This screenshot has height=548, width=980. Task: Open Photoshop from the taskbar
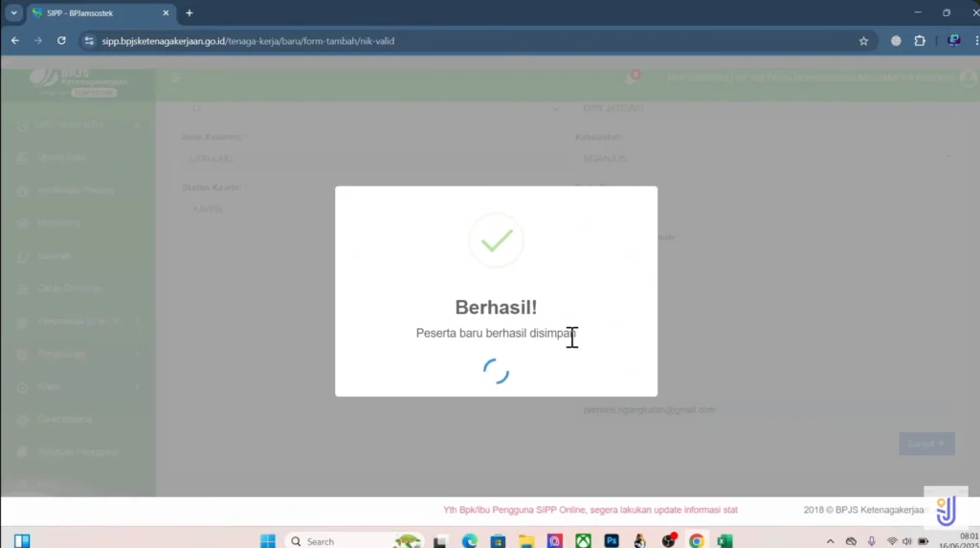pos(612,541)
